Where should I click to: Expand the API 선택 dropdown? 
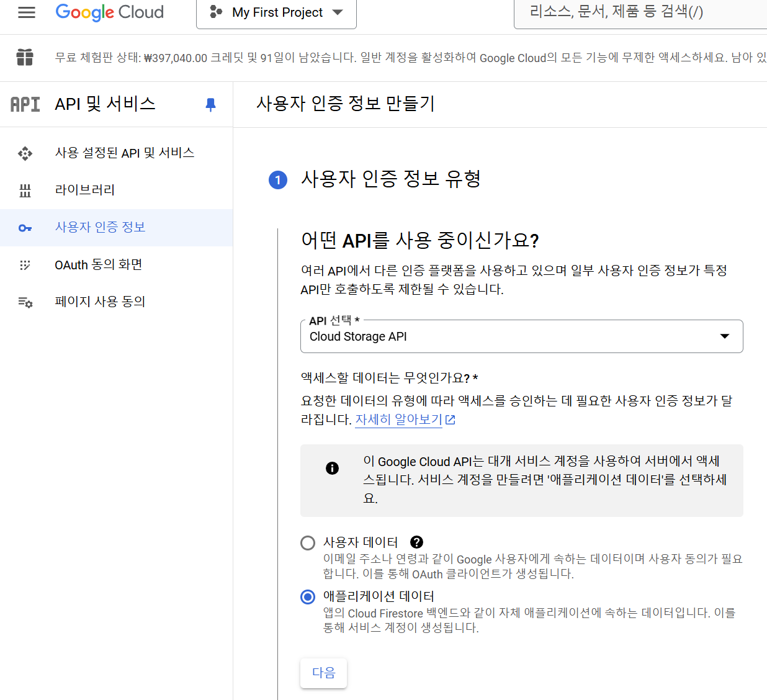tap(522, 336)
